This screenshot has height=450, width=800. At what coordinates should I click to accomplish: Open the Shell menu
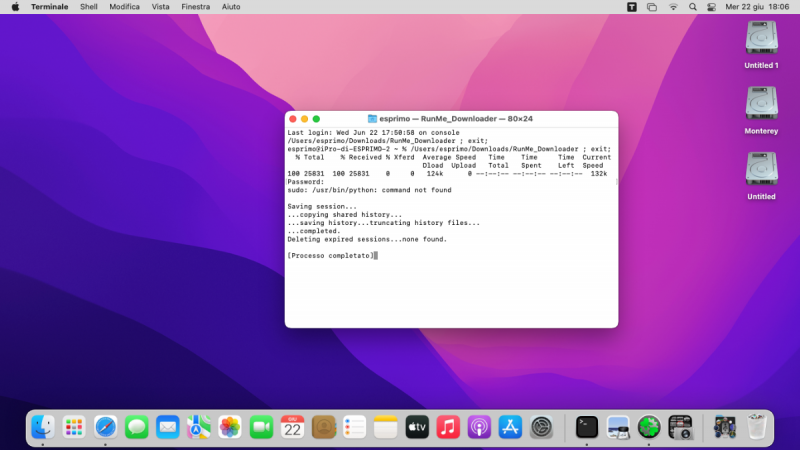click(88, 6)
